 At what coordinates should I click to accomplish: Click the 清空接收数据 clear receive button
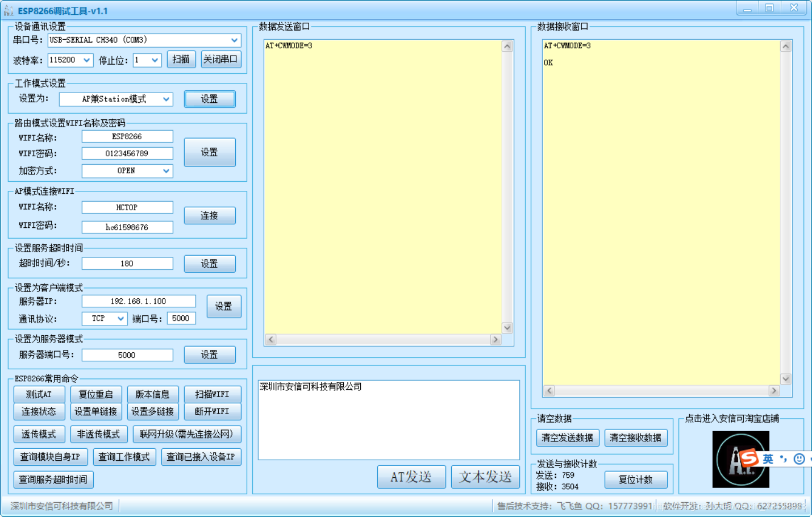pyautogui.click(x=636, y=437)
